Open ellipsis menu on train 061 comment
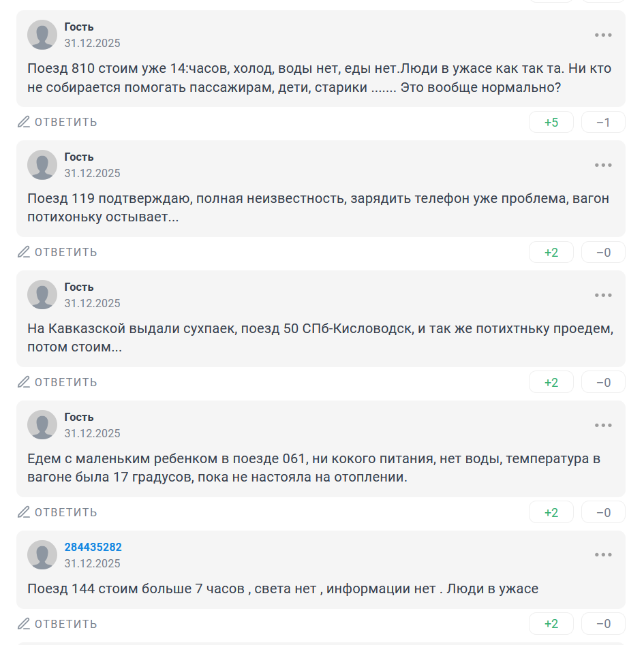Screen dimensions: 644x645 pos(603,425)
